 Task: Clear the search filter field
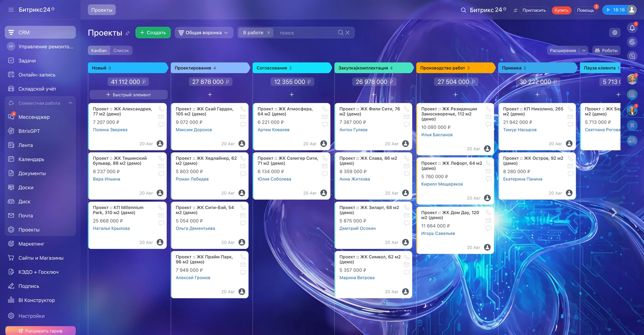tap(347, 33)
